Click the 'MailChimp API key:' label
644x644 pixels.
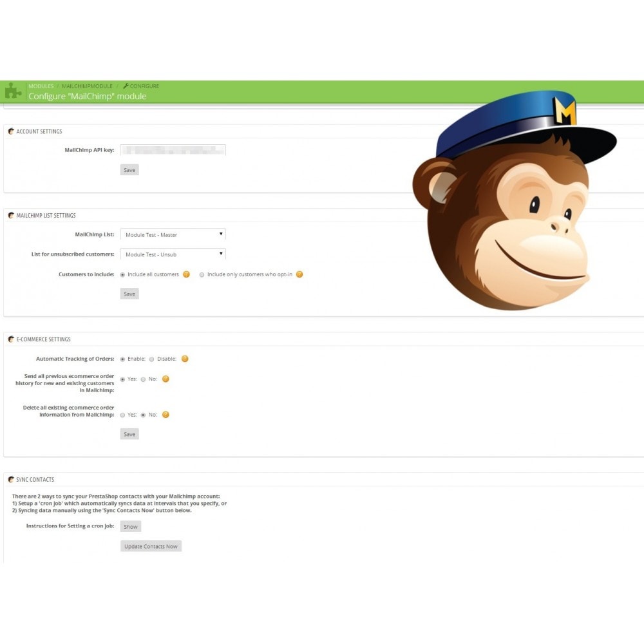point(90,150)
